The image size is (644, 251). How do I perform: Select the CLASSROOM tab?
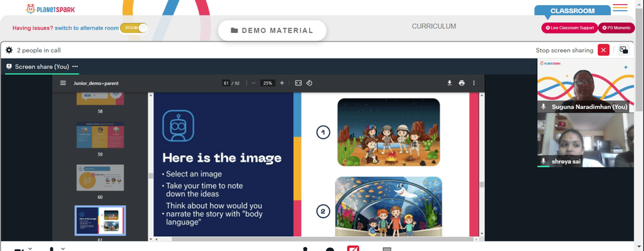[572, 11]
